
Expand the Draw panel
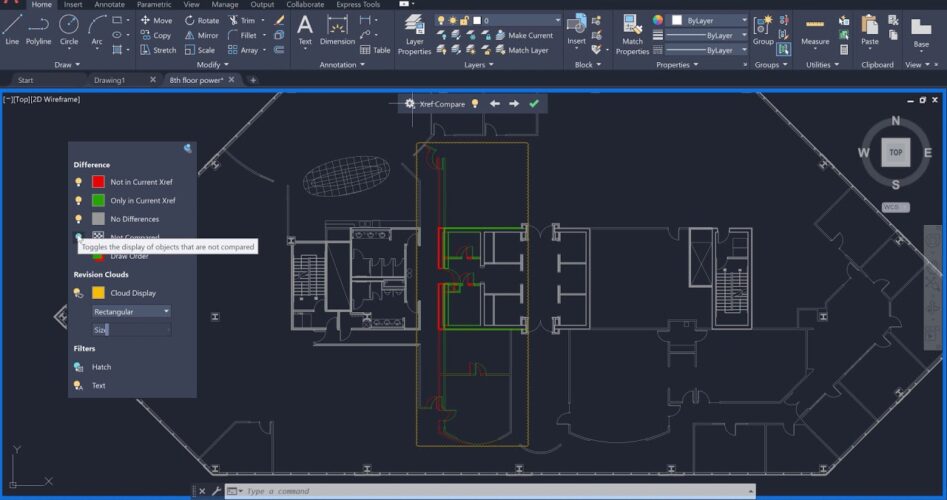coord(67,65)
